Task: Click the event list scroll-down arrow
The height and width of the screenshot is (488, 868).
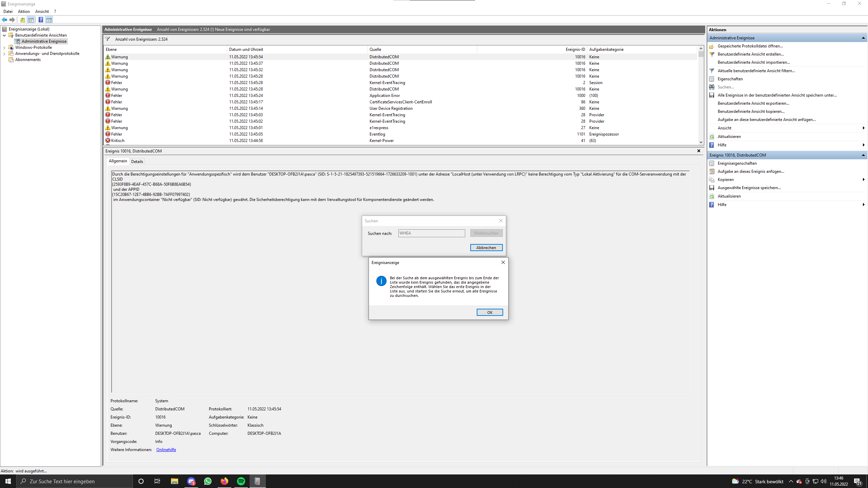Action: (x=701, y=142)
